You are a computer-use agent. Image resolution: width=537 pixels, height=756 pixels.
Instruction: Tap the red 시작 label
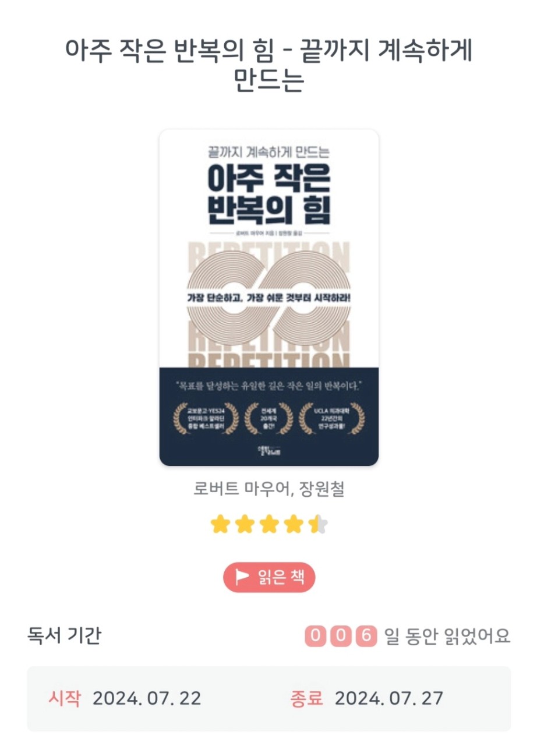65,698
